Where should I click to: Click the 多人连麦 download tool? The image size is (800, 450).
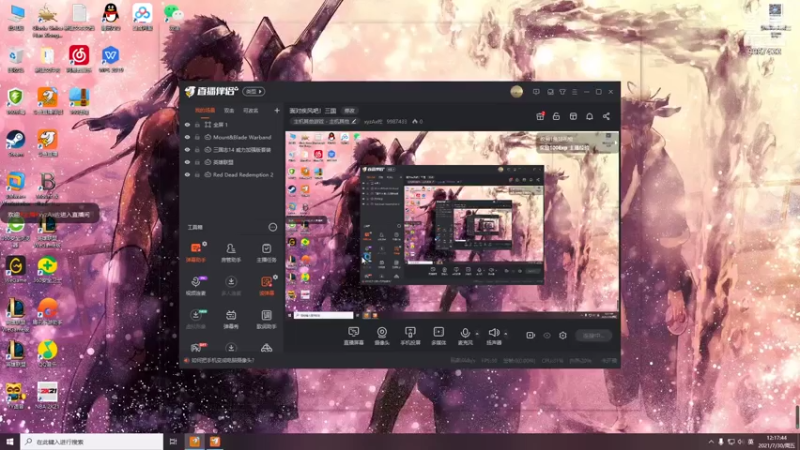tap(231, 286)
